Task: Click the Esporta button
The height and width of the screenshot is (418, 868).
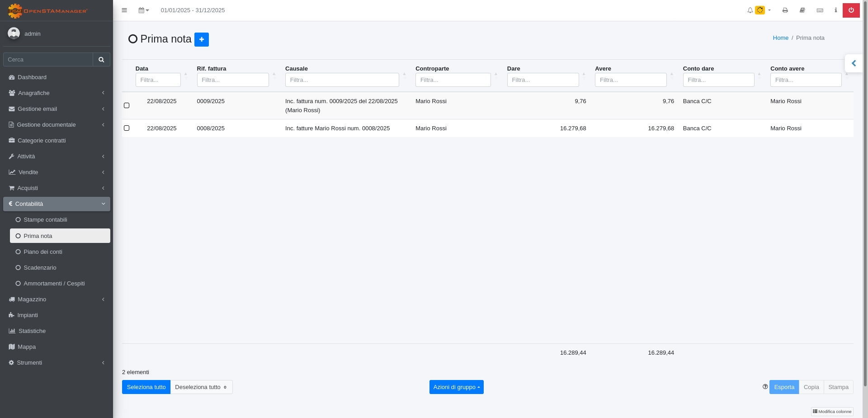Action: (784, 387)
